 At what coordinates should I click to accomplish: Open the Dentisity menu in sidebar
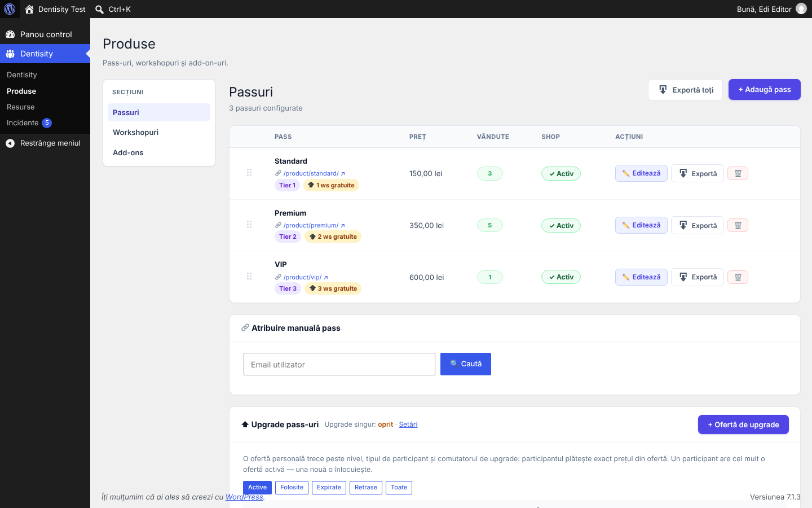[x=45, y=54]
